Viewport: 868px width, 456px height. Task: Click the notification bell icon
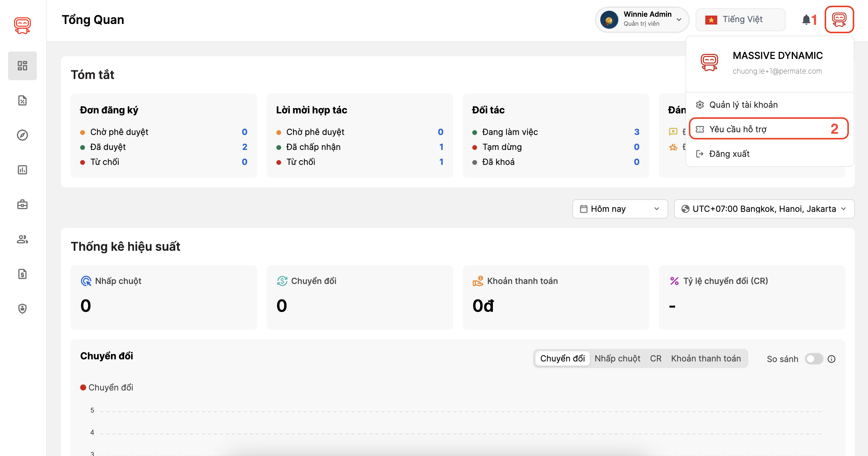[x=806, y=19]
